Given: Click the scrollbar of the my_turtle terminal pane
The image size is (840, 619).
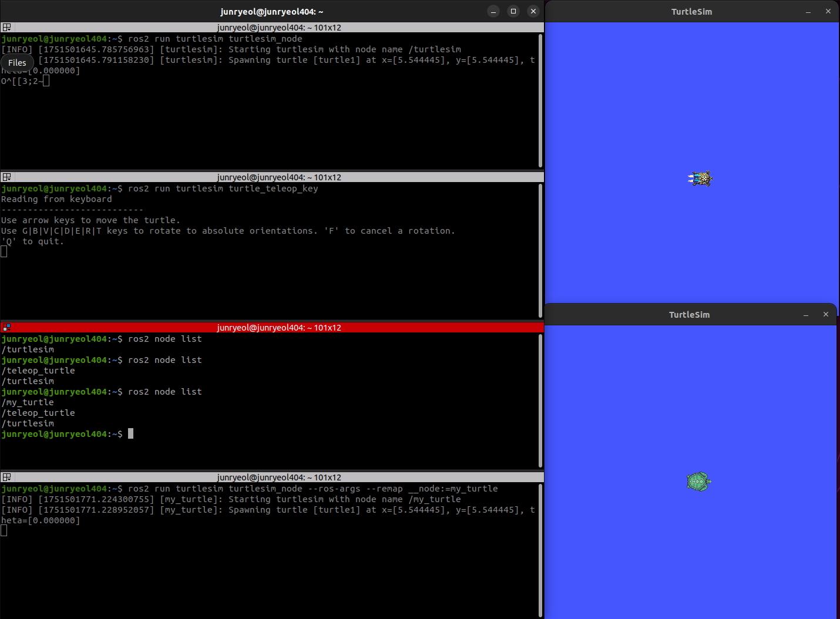Looking at the screenshot, I should 540,550.
